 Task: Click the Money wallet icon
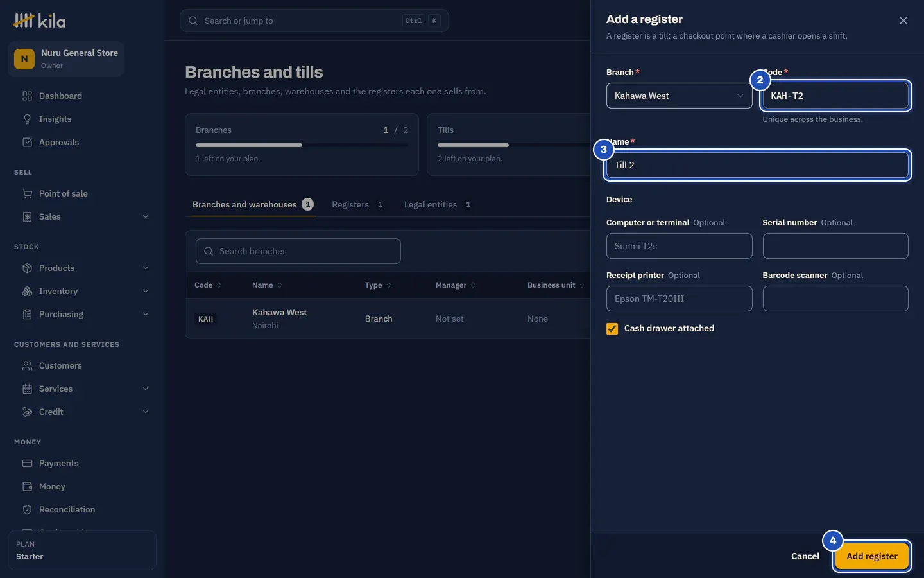tap(27, 487)
